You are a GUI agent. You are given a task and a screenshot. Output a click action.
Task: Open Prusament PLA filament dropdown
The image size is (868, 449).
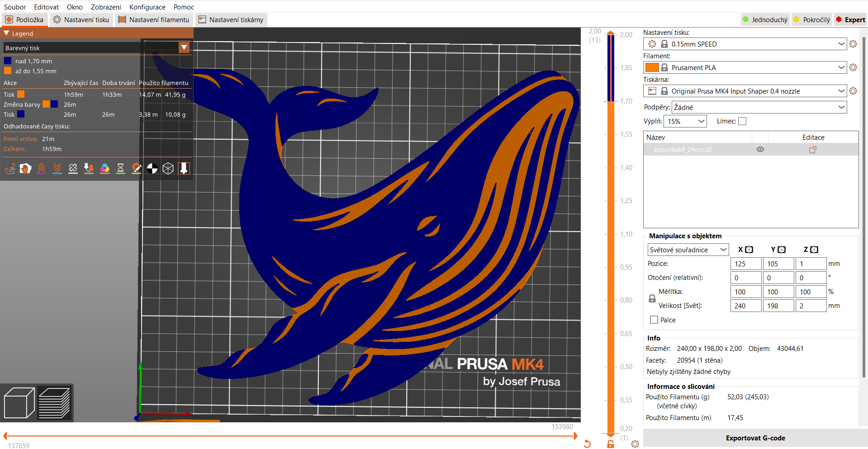(x=745, y=67)
